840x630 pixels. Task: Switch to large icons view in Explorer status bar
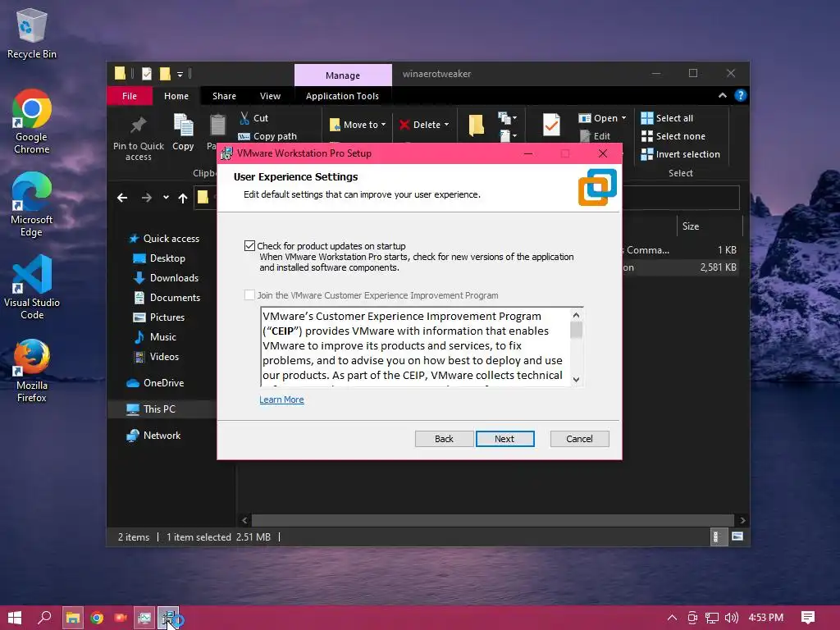(x=737, y=536)
